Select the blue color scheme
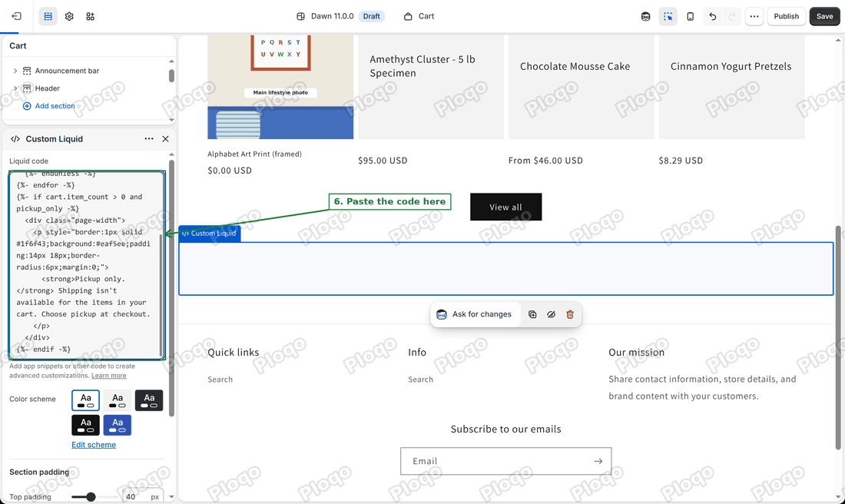The width and height of the screenshot is (845, 504). [118, 426]
